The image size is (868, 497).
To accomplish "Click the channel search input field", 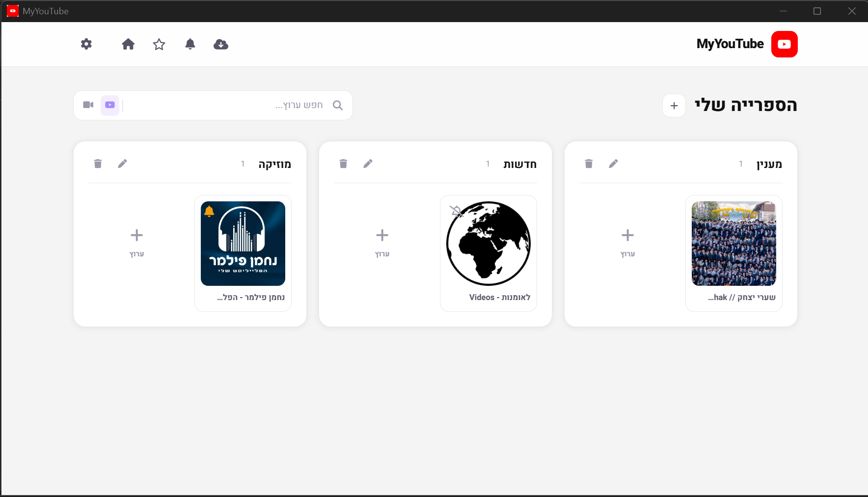I will point(226,105).
